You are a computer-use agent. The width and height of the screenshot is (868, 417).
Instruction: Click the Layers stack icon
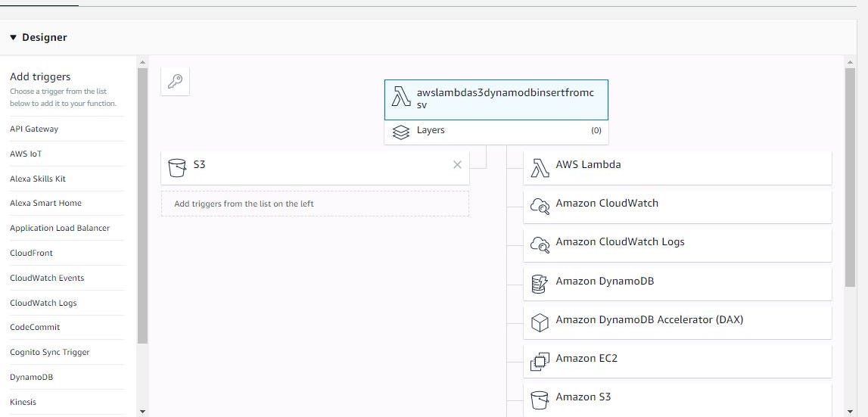[401, 132]
